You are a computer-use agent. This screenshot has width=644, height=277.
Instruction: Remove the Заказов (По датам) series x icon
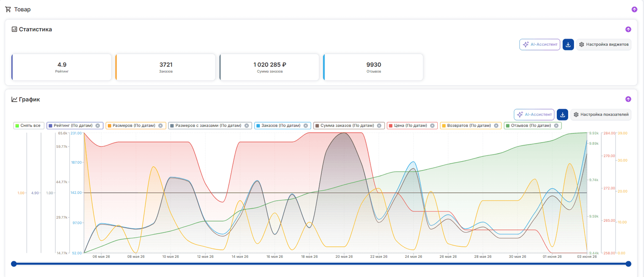[x=306, y=125]
